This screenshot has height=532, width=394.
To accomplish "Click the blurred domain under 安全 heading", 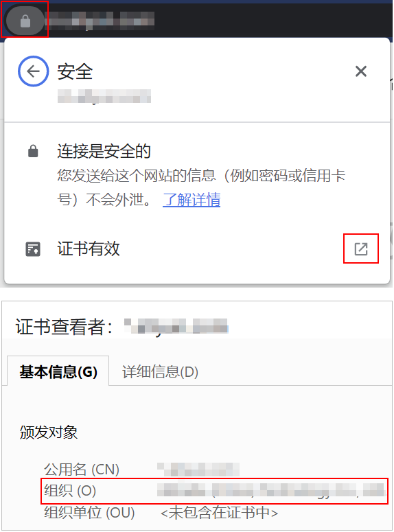I will pyautogui.click(x=104, y=96).
